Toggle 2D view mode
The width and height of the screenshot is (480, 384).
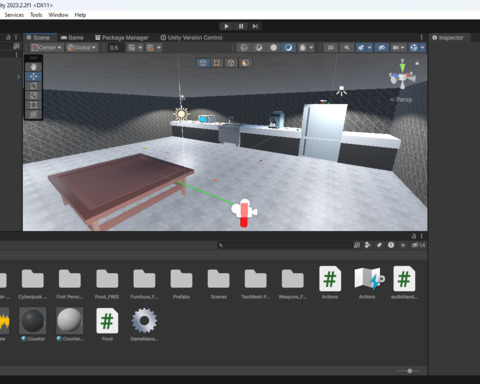tap(330, 48)
